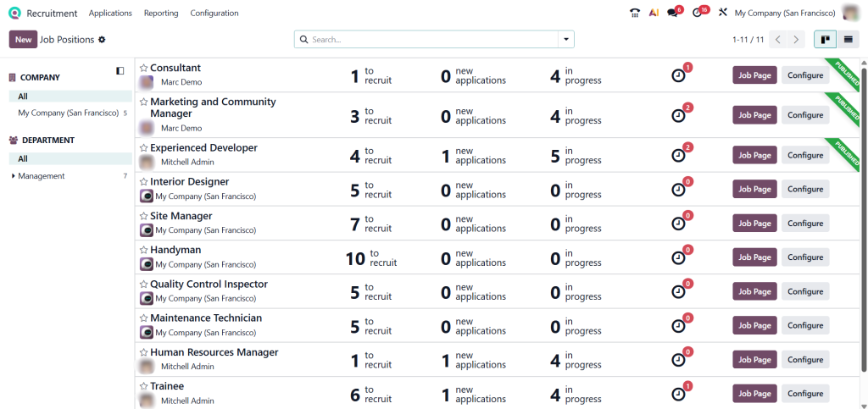This screenshot has height=409, width=868.
Task: Open the Recruitment app home icon
Action: click(15, 13)
